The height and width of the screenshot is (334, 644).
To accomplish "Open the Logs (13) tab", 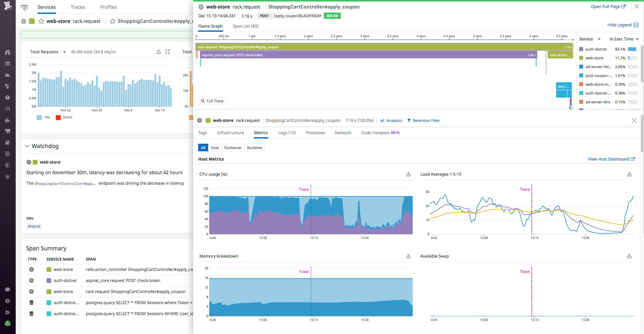I will coord(286,133).
